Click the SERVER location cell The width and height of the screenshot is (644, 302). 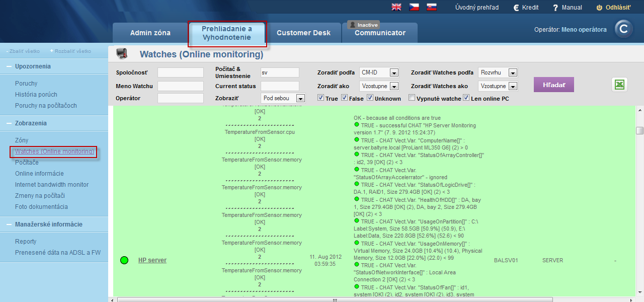pyautogui.click(x=552, y=260)
